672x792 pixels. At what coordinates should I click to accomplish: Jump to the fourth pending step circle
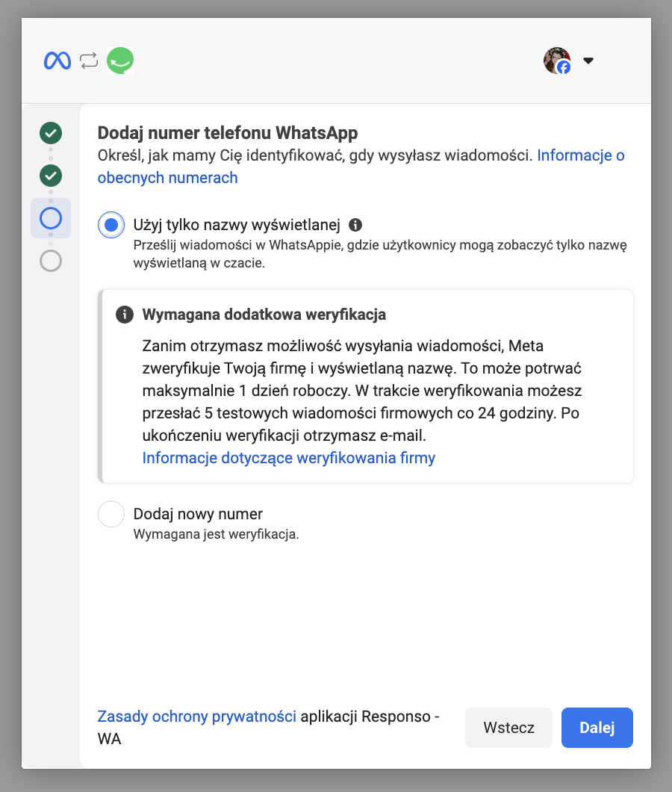(x=51, y=261)
